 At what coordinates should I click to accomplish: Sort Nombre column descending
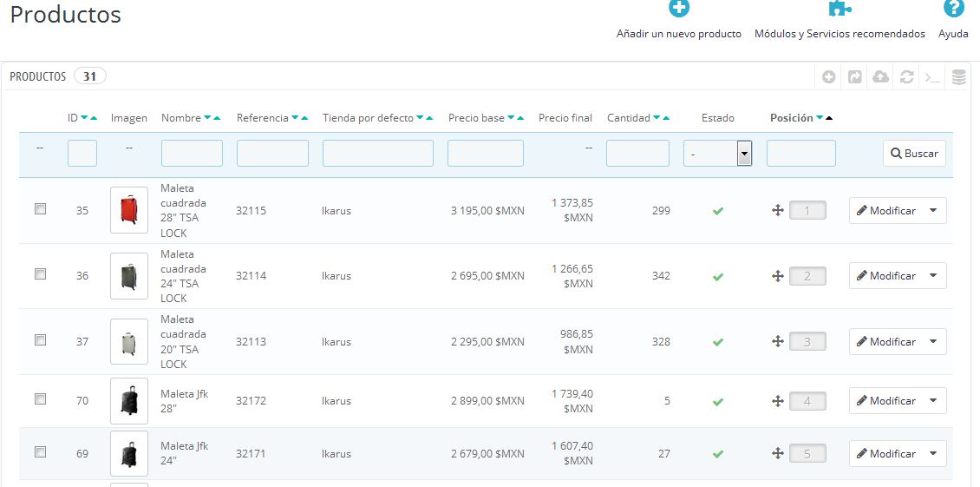point(207,118)
